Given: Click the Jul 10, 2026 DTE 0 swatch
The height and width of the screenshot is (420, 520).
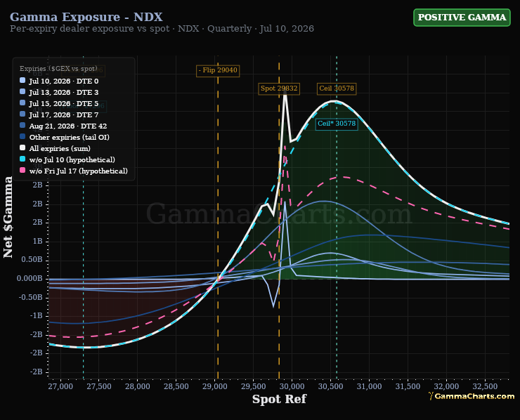Looking at the screenshot, I should coord(22,80).
